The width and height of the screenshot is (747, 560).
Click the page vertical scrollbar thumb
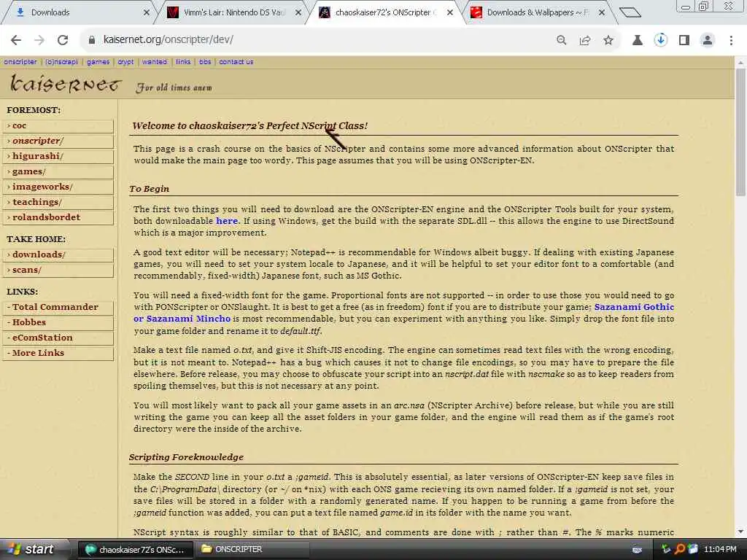[740, 133]
